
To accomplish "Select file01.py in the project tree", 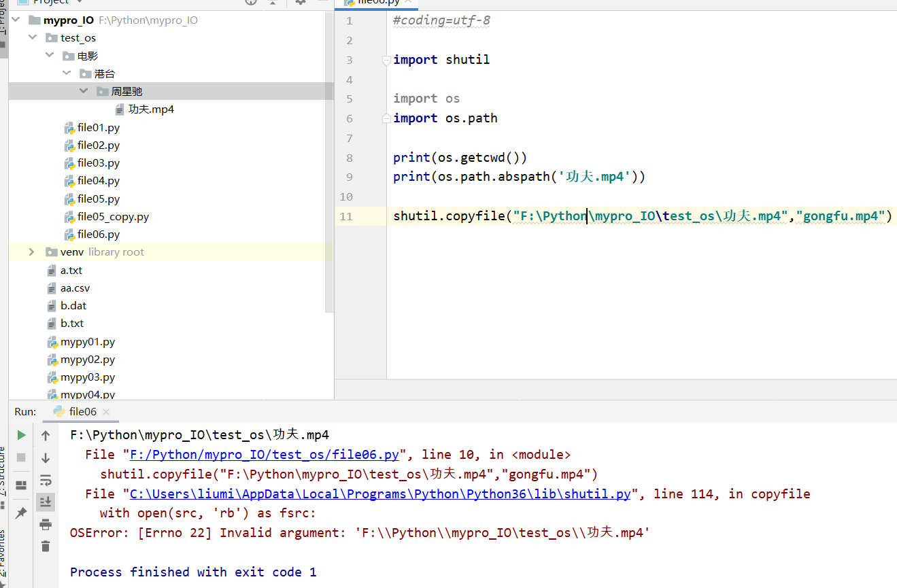I will 99,127.
